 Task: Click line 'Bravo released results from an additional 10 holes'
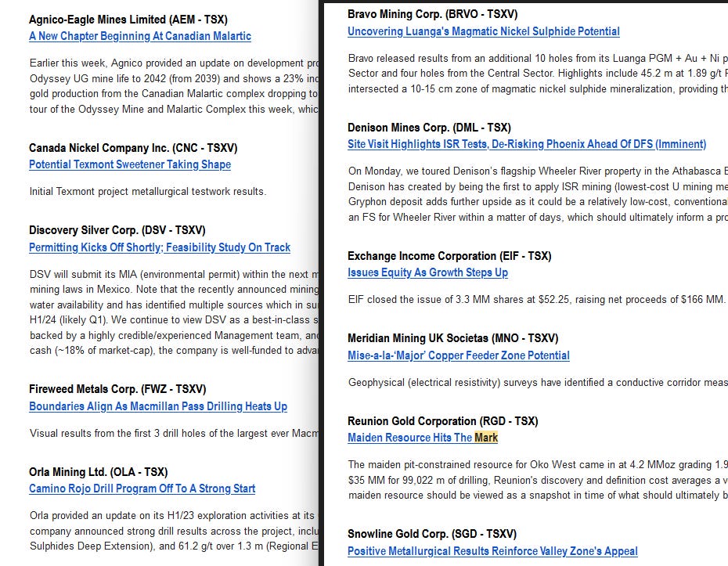click(538, 58)
